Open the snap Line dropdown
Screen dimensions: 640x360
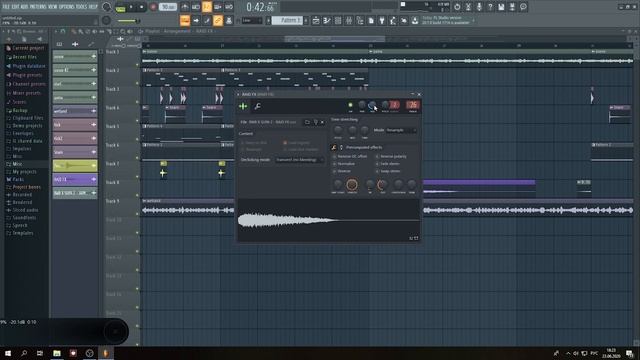pyautogui.click(x=252, y=20)
